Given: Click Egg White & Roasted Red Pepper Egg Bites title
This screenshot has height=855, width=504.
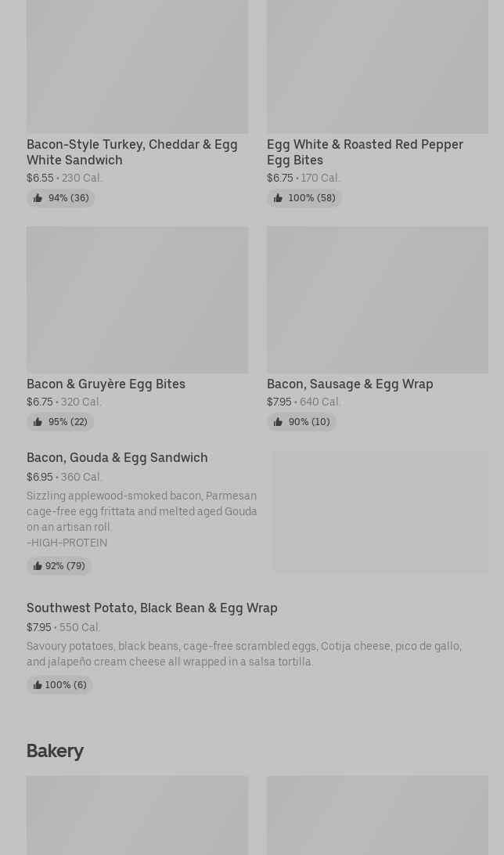Looking at the screenshot, I should click(365, 152).
